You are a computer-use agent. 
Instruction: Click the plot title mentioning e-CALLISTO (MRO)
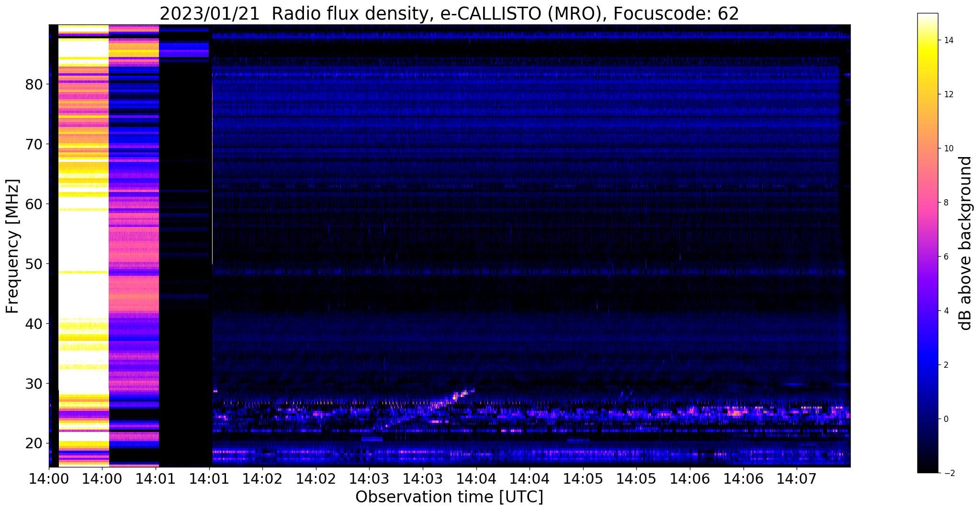click(x=449, y=13)
